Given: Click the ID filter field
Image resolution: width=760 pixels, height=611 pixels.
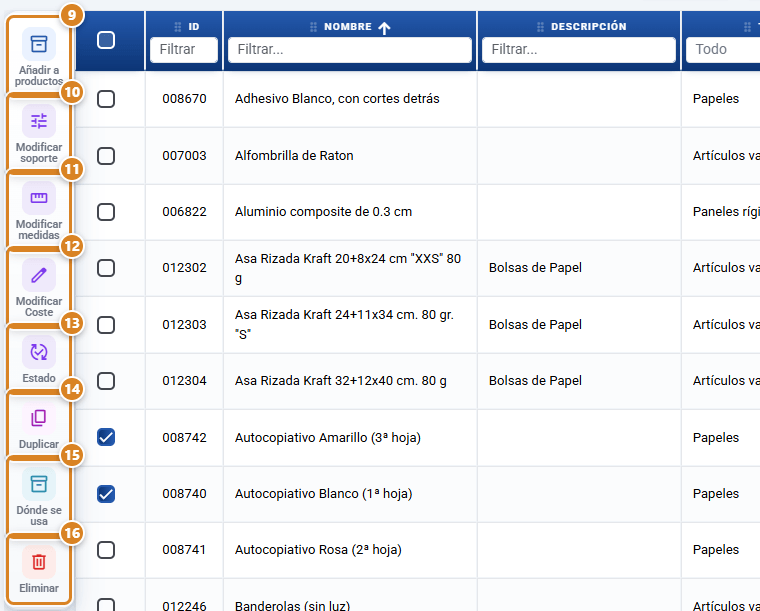Looking at the screenshot, I should click(x=184, y=49).
